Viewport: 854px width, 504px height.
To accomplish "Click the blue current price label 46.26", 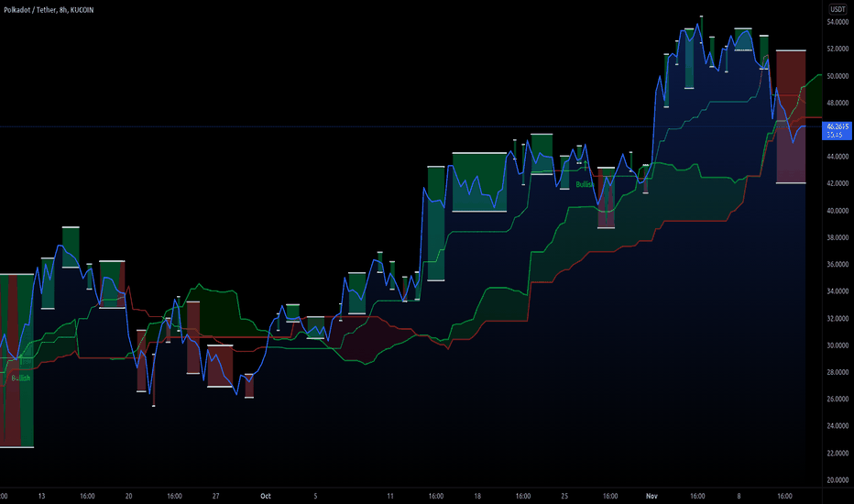I will [x=838, y=131].
